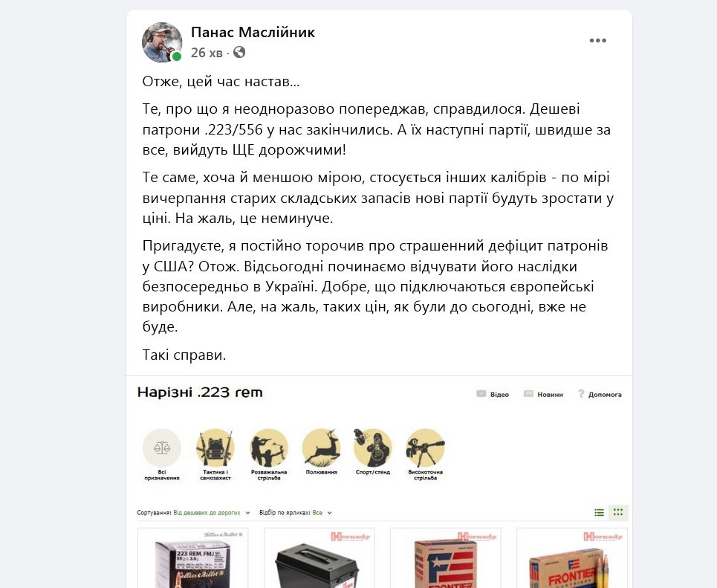Select the 'Тактика і самозахист' category icon
The width and height of the screenshot is (717, 588).
click(x=215, y=448)
